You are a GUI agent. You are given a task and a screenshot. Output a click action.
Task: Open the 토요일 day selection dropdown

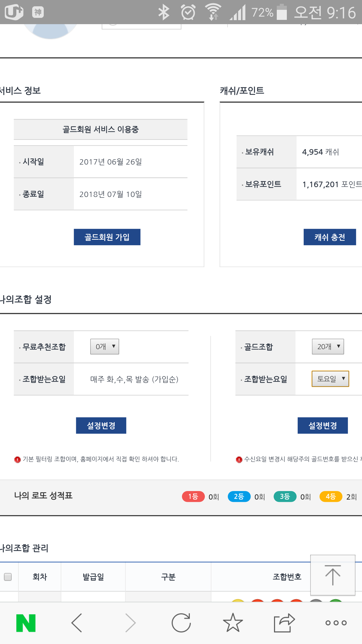[x=330, y=379]
